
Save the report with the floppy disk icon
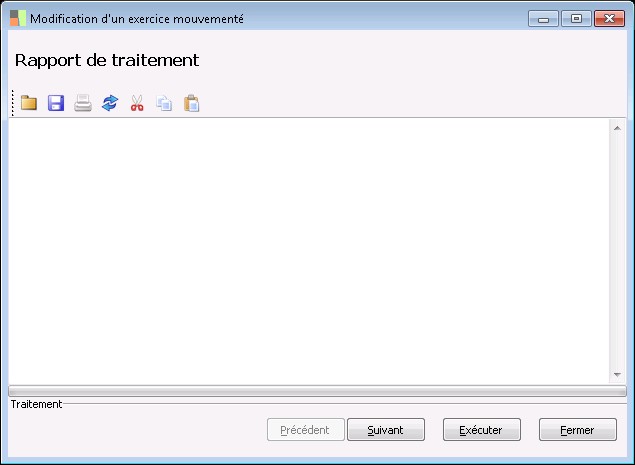tap(56, 103)
